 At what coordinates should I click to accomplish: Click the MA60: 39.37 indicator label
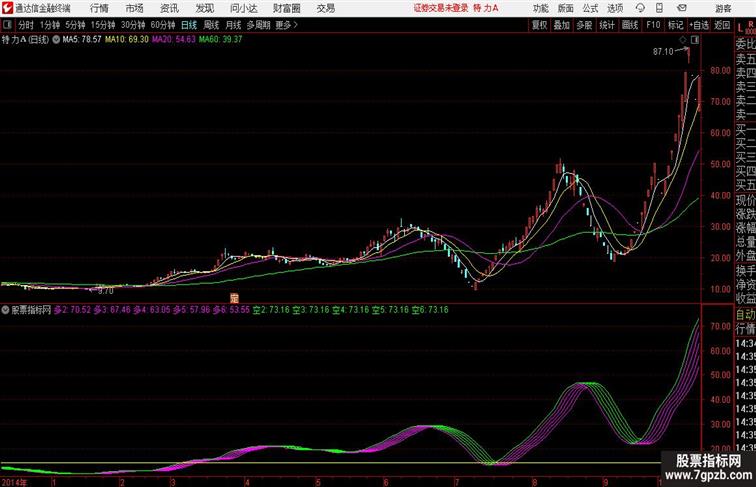coord(220,40)
